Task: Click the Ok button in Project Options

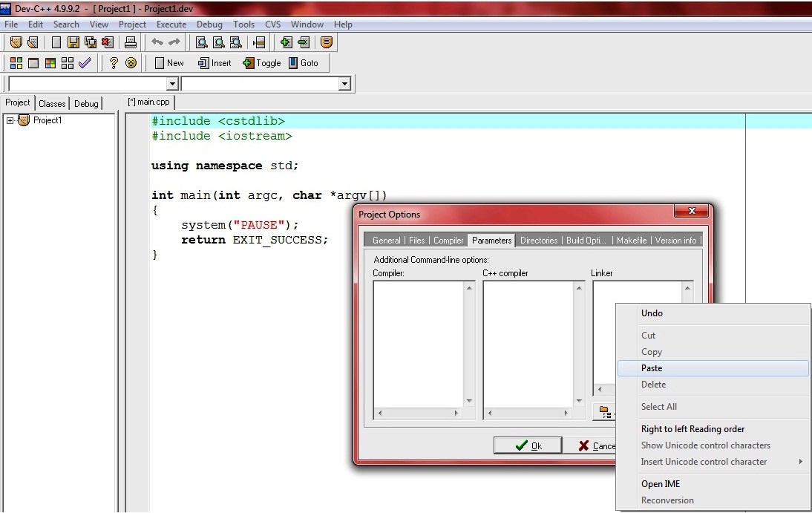Action: click(x=528, y=445)
